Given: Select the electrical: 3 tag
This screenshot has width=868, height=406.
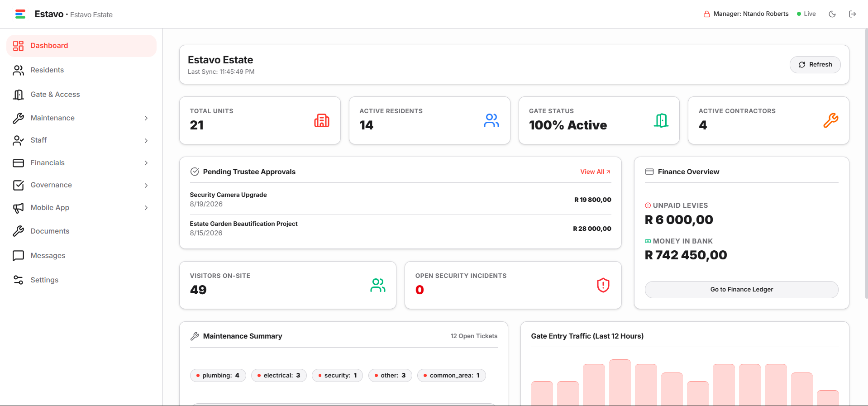Looking at the screenshot, I should point(279,376).
